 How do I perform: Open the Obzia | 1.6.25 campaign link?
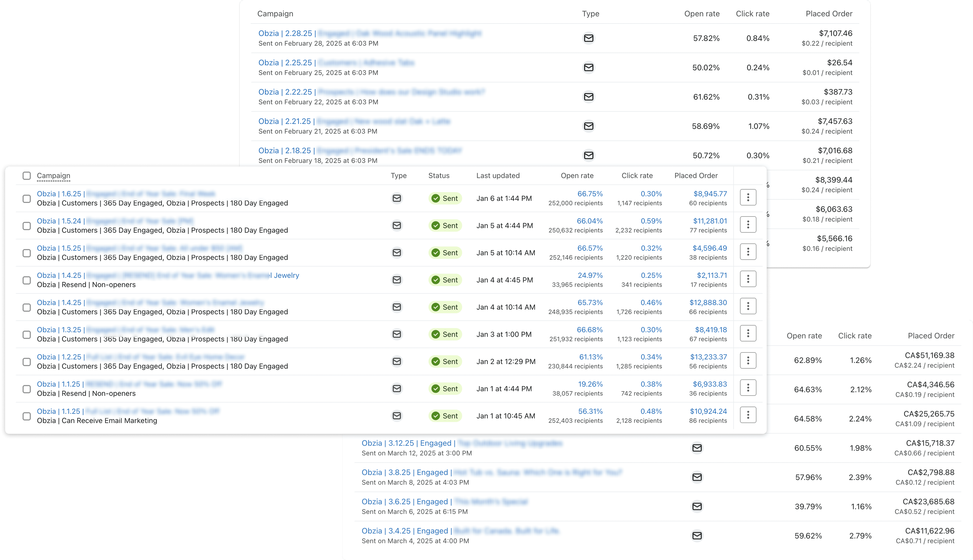pos(126,194)
